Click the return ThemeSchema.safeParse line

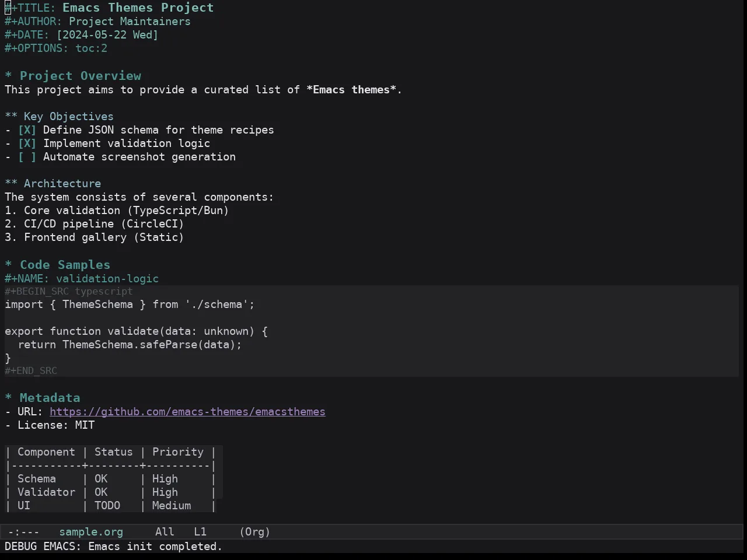click(x=130, y=345)
